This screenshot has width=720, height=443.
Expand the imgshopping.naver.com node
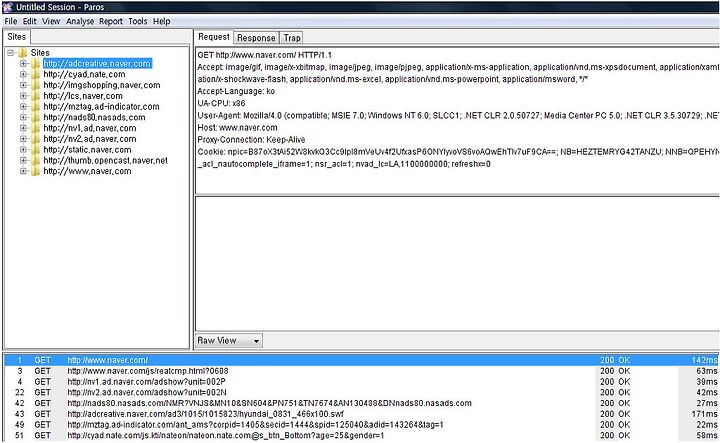point(23,85)
